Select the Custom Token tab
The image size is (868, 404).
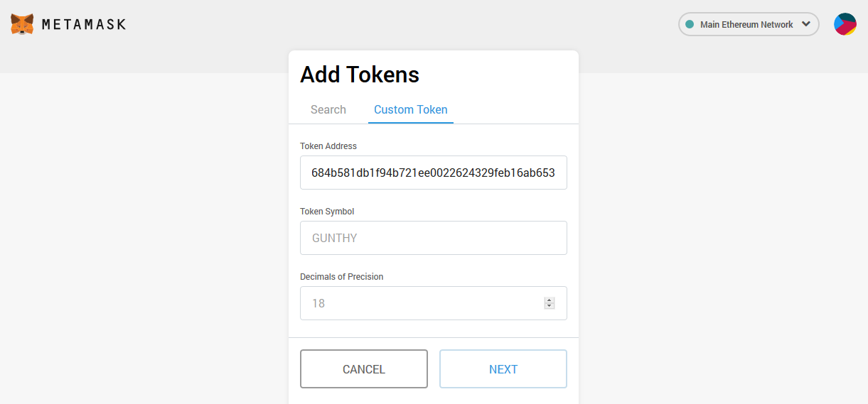pos(411,109)
